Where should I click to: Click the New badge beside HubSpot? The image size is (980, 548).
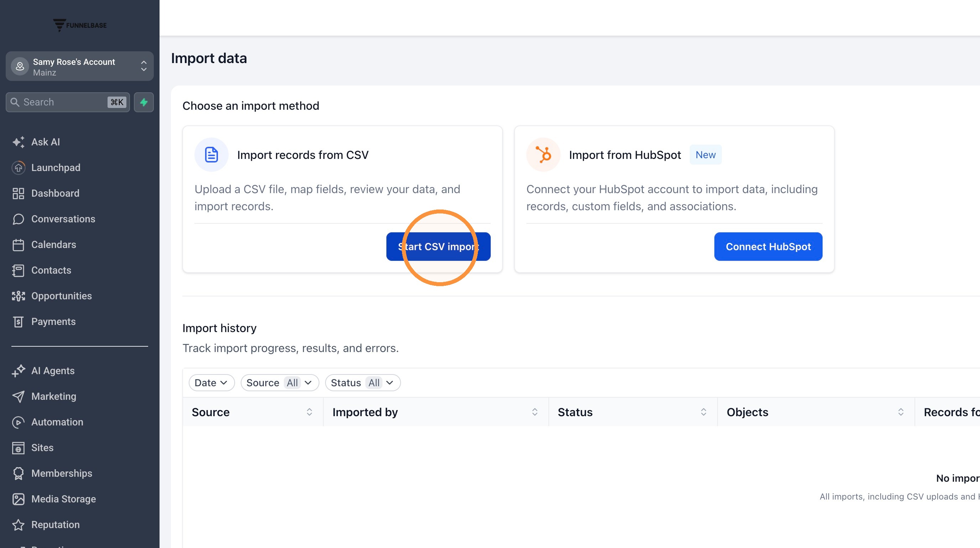tap(705, 155)
